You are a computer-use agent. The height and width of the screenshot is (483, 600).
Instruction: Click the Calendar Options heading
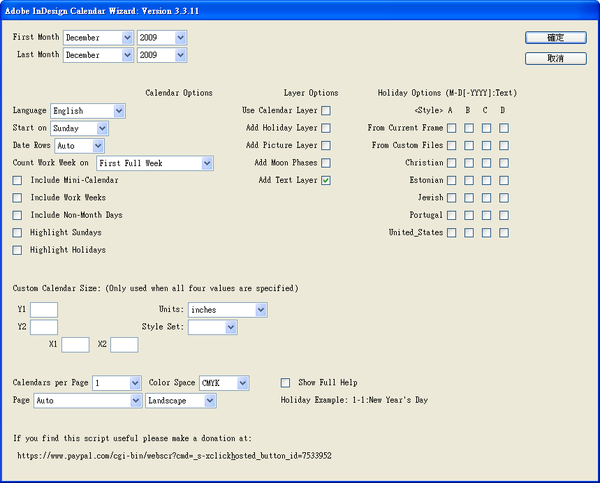179,93
